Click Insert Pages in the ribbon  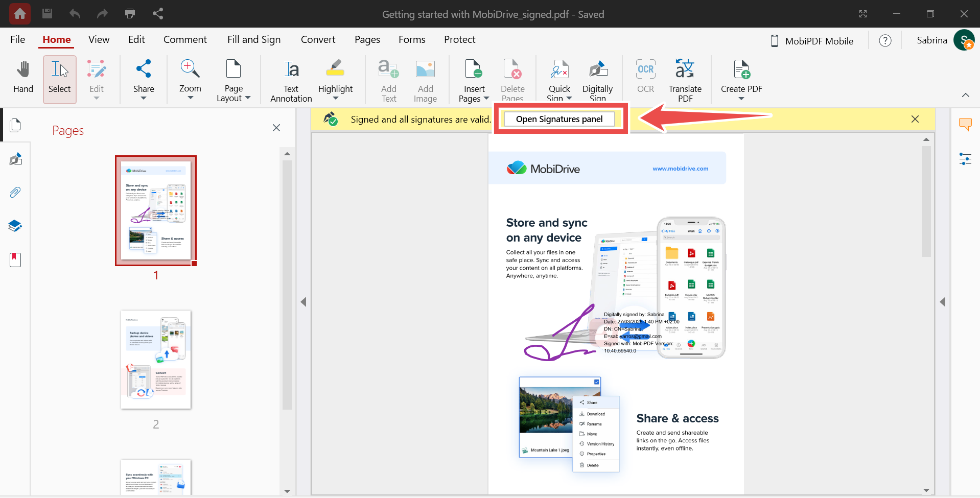coord(474,80)
